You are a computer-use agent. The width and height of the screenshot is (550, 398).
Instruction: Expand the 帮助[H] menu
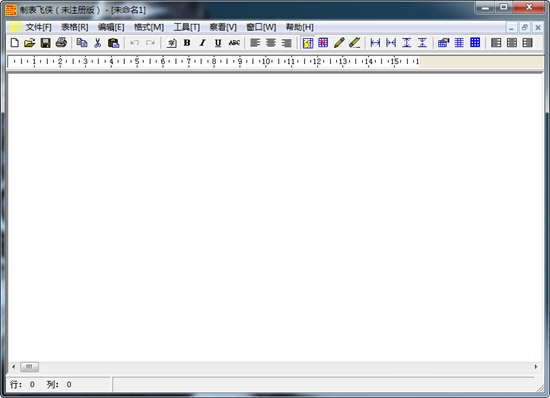[x=300, y=27]
